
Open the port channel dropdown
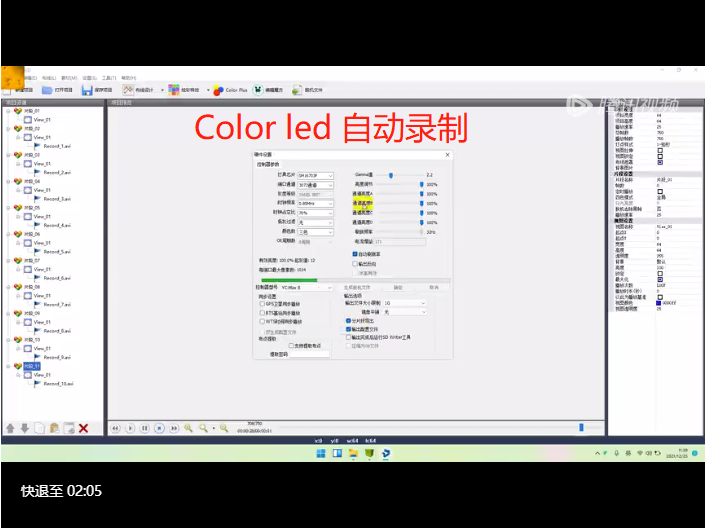(x=316, y=185)
